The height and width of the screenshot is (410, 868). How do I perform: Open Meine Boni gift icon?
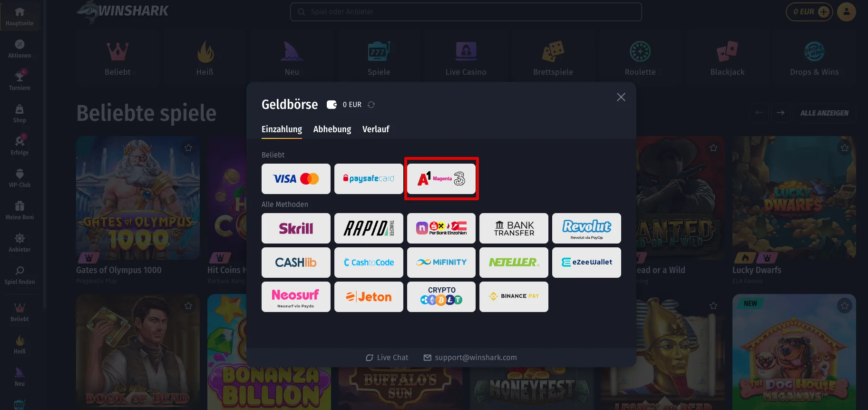pyautogui.click(x=20, y=206)
